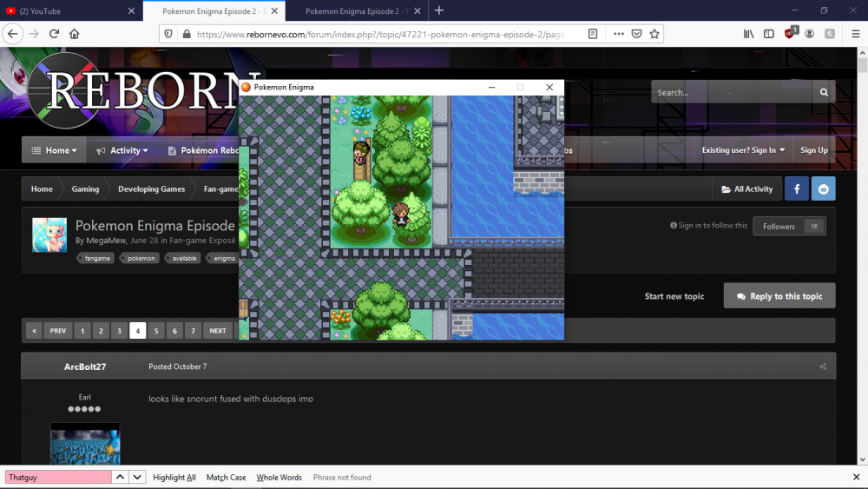Bookmark this page with the star icon
This screenshot has width=868, height=489.
pyautogui.click(x=654, y=34)
